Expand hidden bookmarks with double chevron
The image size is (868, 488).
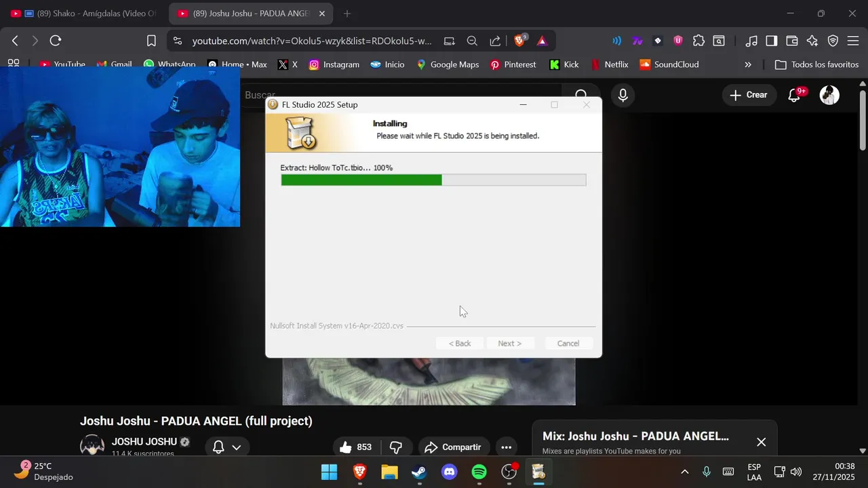pyautogui.click(x=748, y=64)
